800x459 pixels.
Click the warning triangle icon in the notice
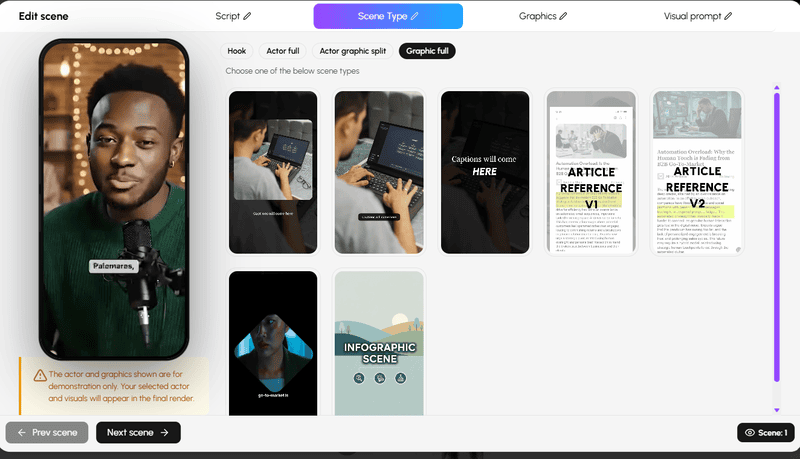click(40, 376)
